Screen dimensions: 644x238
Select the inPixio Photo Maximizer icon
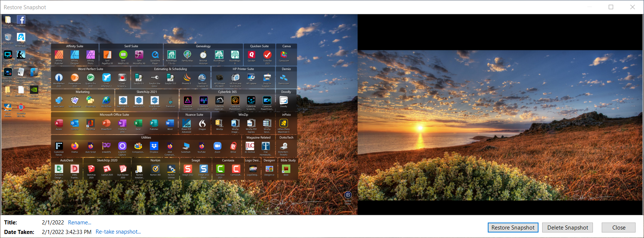[284, 126]
